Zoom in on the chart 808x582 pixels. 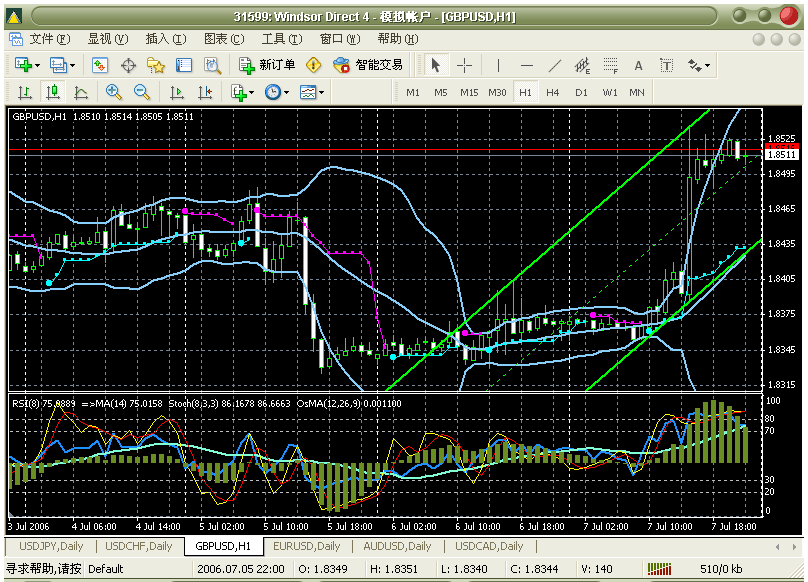pyautogui.click(x=113, y=92)
